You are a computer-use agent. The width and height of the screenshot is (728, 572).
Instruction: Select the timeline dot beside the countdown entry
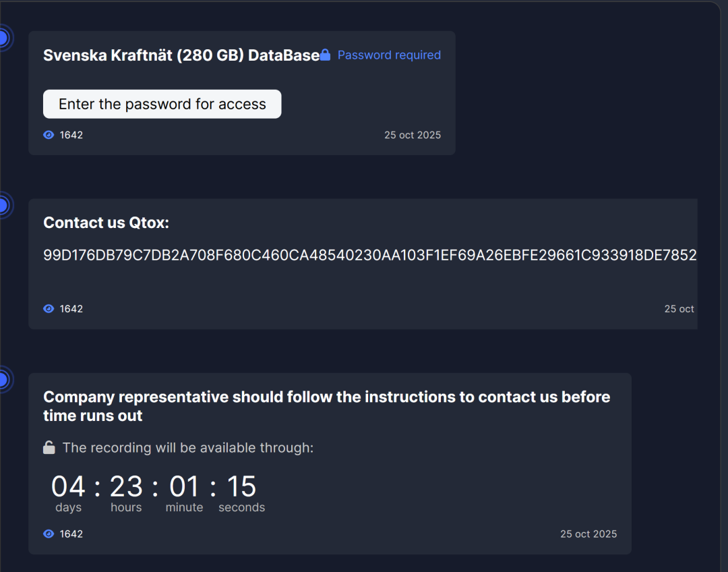tap(3, 380)
